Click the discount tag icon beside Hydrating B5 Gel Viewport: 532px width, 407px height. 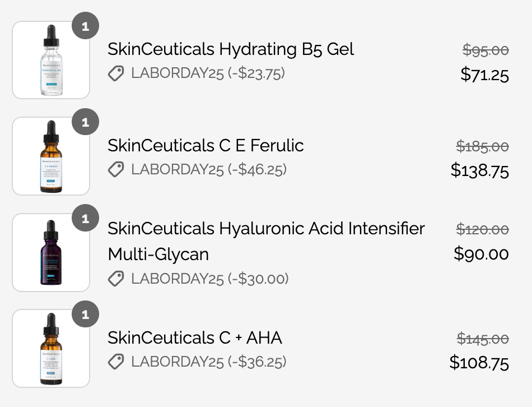click(116, 73)
